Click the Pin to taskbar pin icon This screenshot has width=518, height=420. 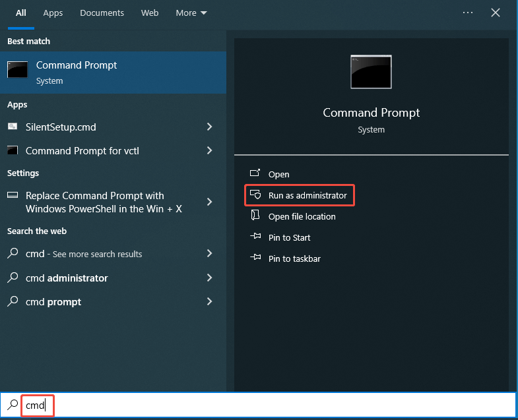point(255,257)
